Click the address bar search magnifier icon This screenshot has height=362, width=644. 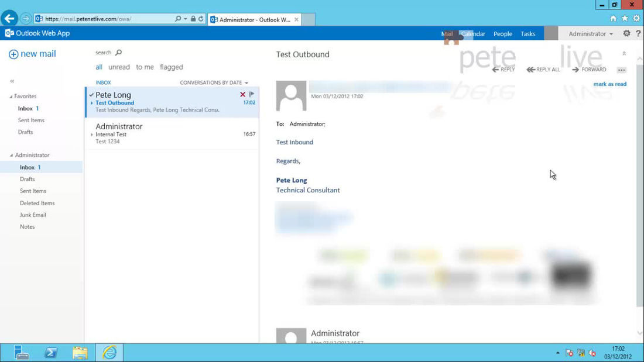coord(178,19)
